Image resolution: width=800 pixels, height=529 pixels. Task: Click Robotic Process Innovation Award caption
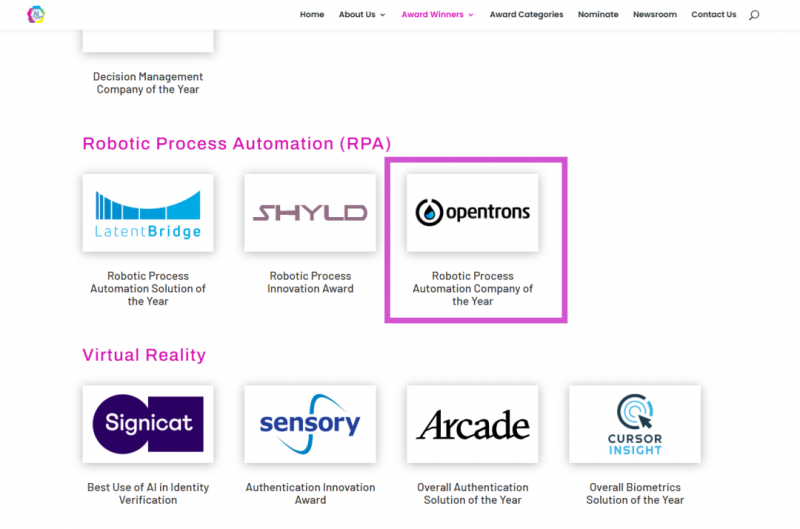pos(310,282)
